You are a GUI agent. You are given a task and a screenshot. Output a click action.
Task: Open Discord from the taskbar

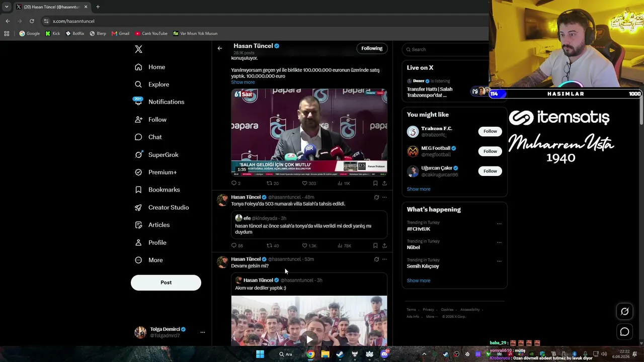(x=384, y=354)
